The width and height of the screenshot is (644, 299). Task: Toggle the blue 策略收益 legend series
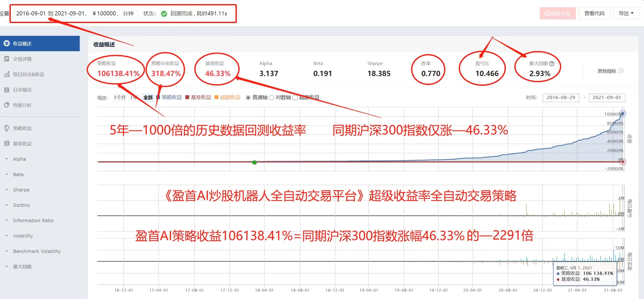pos(169,97)
